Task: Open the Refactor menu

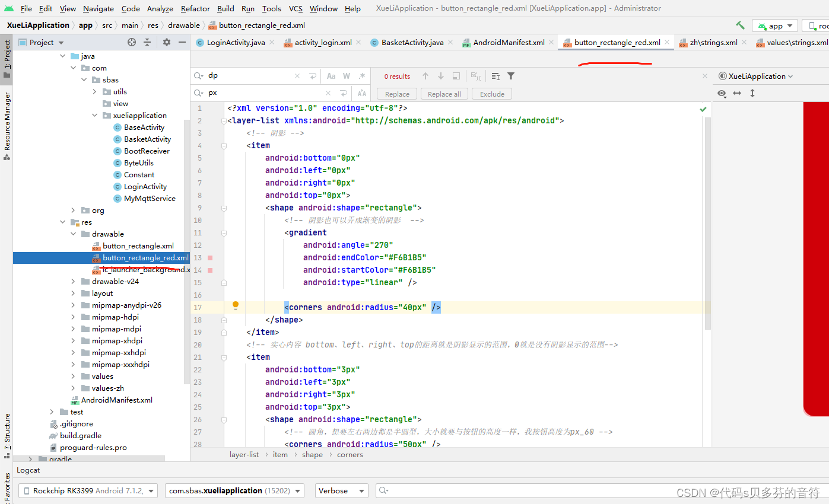Action: coord(195,8)
